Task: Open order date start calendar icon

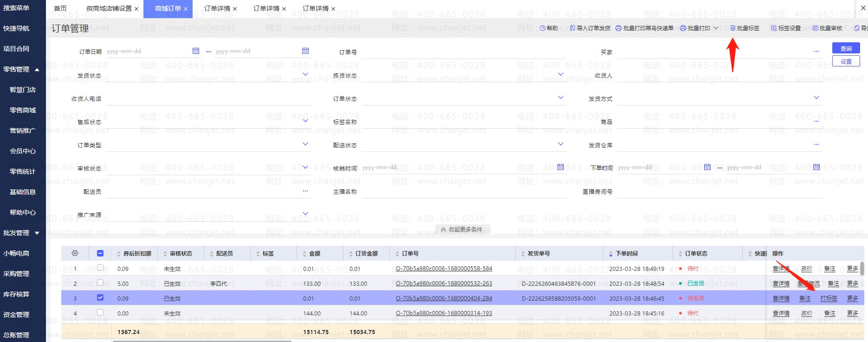Action: click(x=196, y=51)
